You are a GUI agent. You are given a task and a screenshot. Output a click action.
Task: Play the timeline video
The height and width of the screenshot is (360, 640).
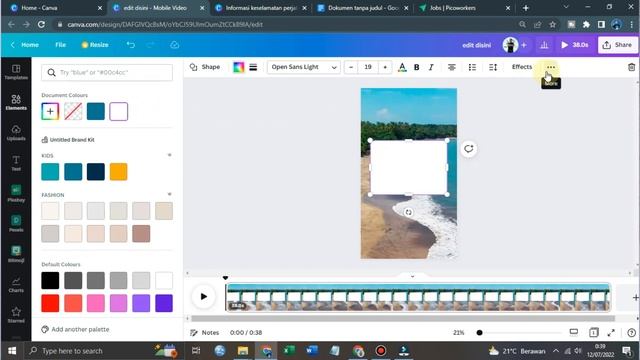pyautogui.click(x=204, y=296)
